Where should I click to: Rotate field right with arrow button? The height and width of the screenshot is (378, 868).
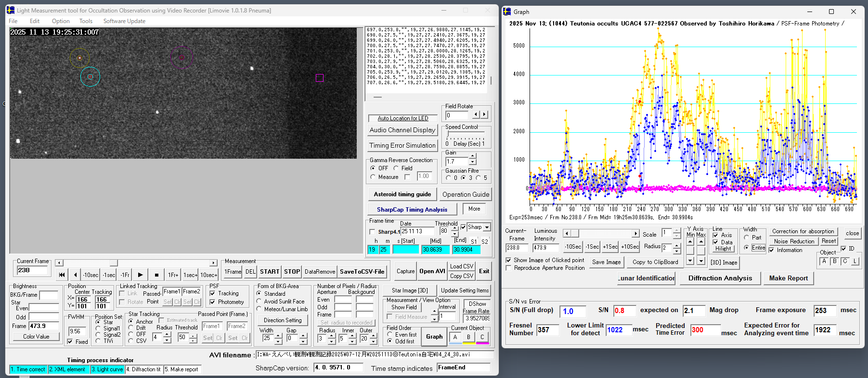pyautogui.click(x=484, y=115)
